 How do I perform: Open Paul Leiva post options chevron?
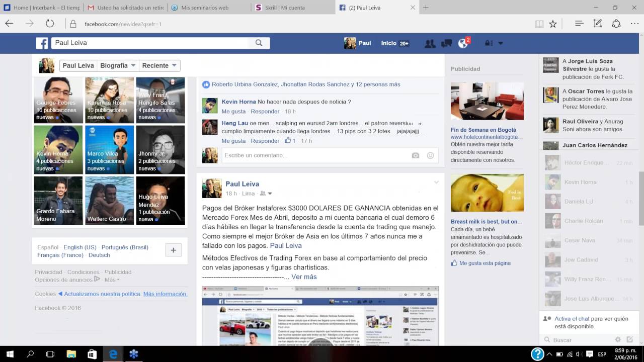pyautogui.click(x=436, y=182)
